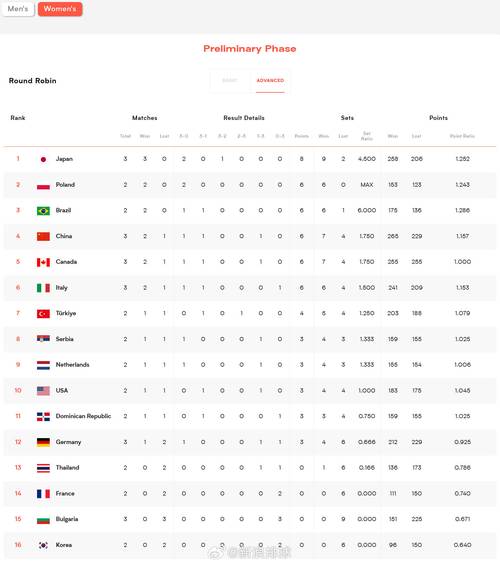Screen dimensions: 500x564
Task: Click the Korea flag icon
Action: coord(43,545)
